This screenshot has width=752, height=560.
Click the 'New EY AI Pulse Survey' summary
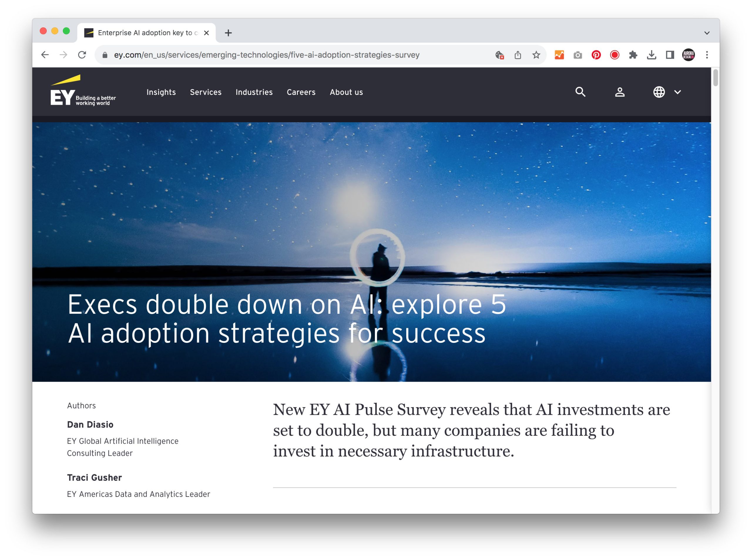[x=471, y=430]
